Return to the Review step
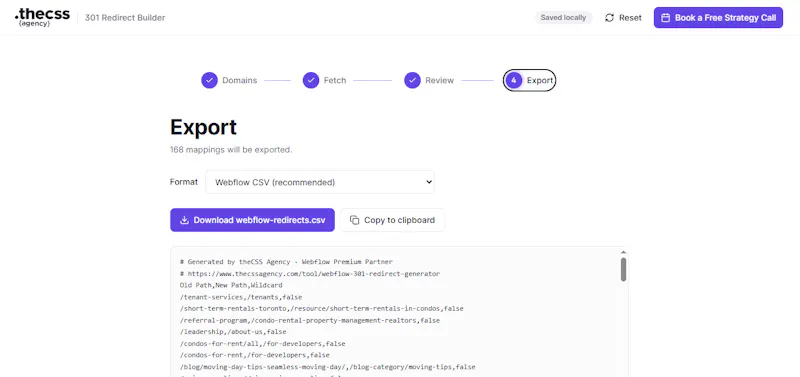Screen dimensions: 800x377 pyautogui.click(x=429, y=80)
